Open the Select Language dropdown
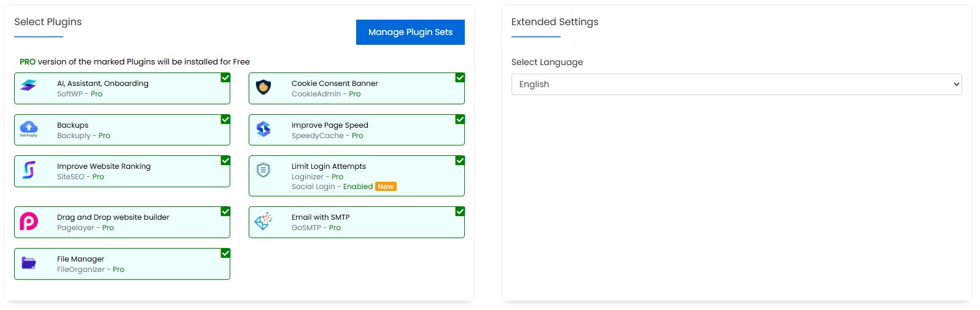980x310 pixels. tap(736, 85)
